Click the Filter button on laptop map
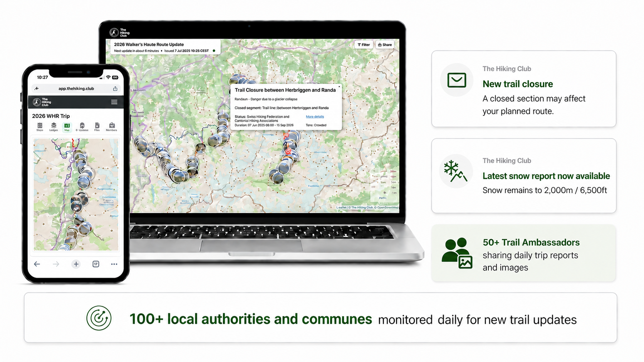Image resolution: width=644 pixels, height=362 pixels. (x=364, y=45)
